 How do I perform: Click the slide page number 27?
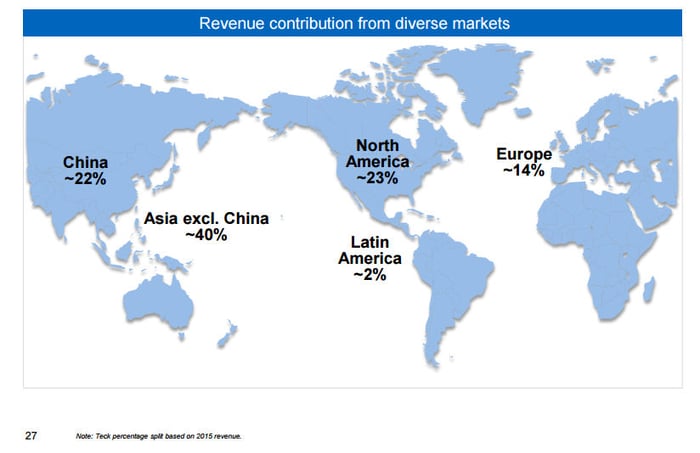pyautogui.click(x=31, y=436)
